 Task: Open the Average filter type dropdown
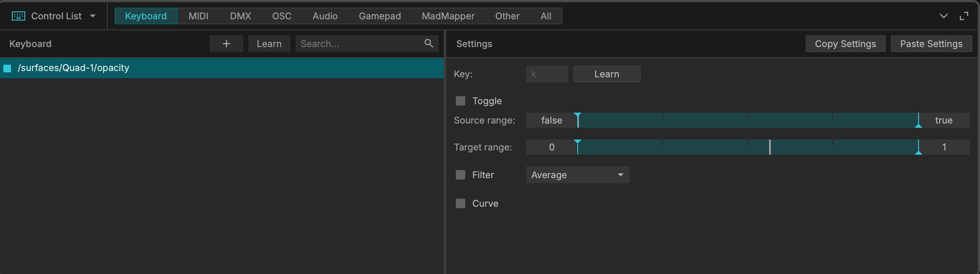pyautogui.click(x=578, y=175)
